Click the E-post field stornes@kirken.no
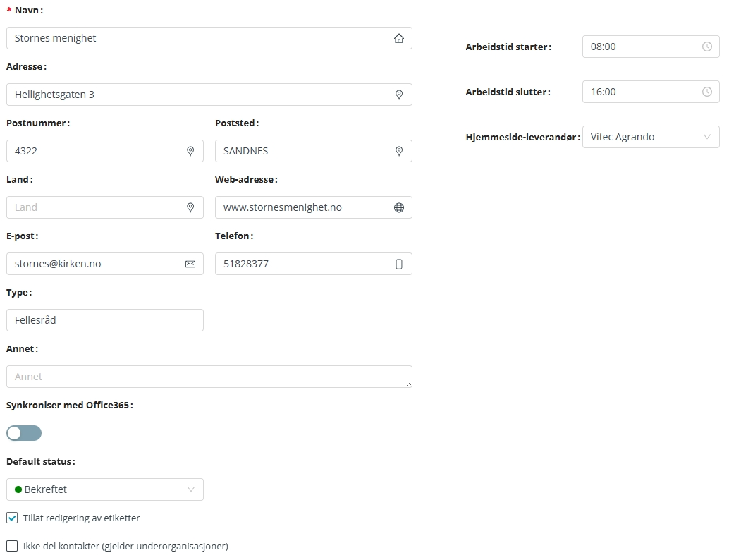This screenshot has width=729, height=560. click(105, 264)
